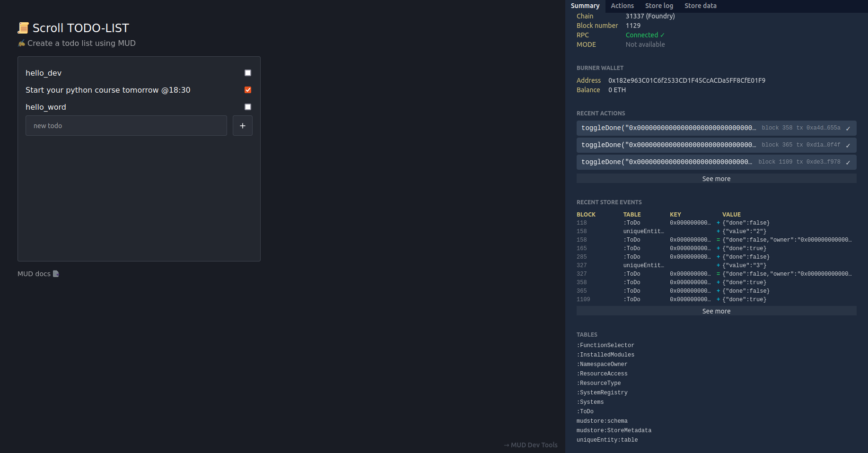Click the 0 ETH balance value
The width and height of the screenshot is (868, 453).
pyautogui.click(x=617, y=90)
